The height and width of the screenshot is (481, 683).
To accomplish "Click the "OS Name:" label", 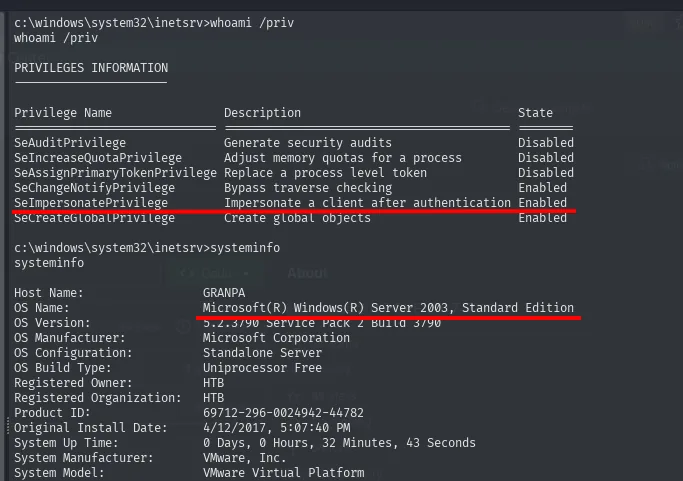I will [x=42, y=308].
